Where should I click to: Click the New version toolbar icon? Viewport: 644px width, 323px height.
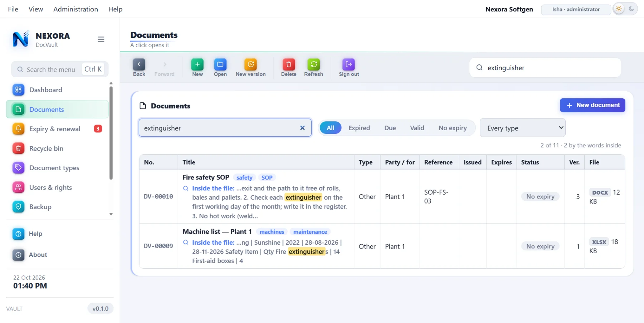250,65
